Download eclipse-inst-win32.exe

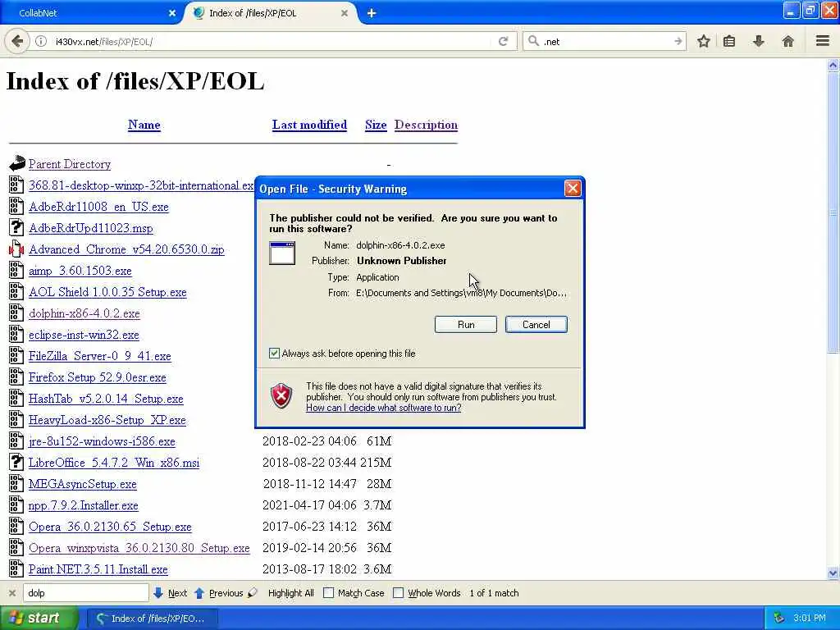(84, 335)
